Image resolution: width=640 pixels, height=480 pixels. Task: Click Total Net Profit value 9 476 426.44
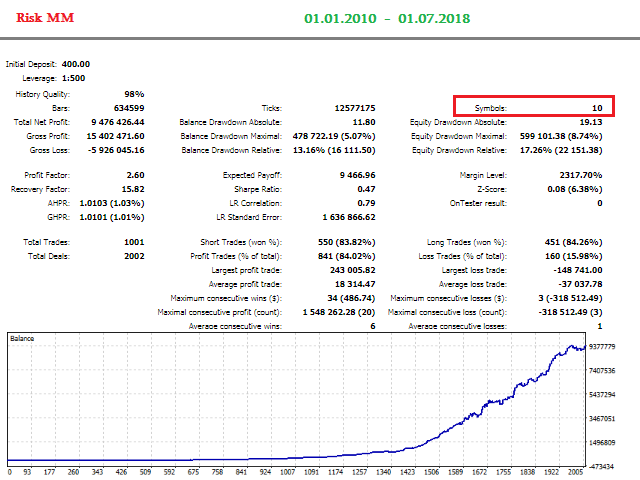(118, 122)
